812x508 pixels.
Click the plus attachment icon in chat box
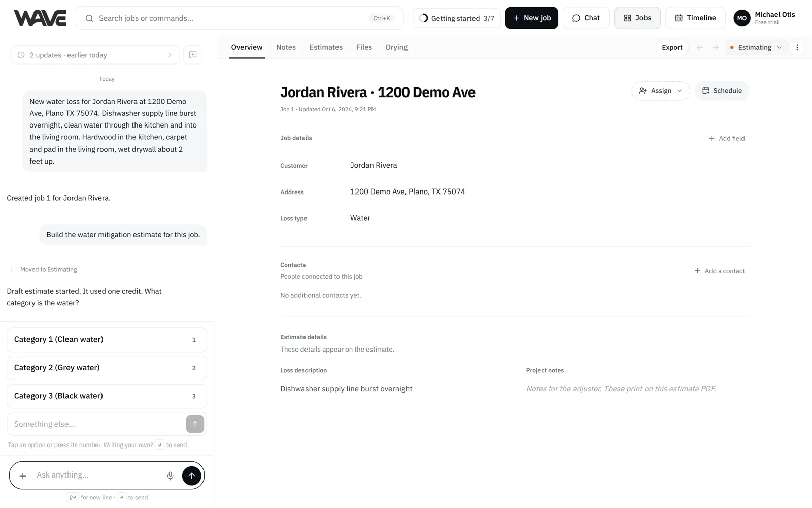[23, 476]
